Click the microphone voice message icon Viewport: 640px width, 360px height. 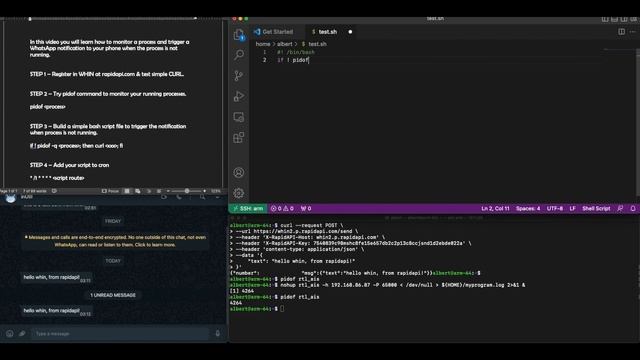(218, 333)
